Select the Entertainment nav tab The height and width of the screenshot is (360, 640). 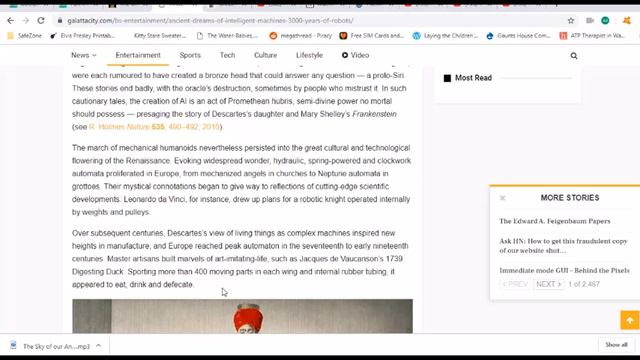(x=138, y=55)
